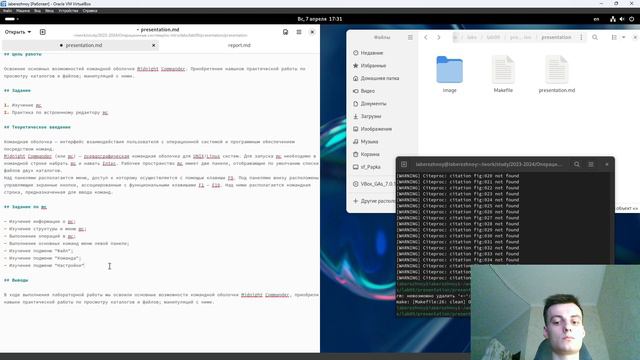Open the Файл menu of VirtualBox
This screenshot has width=640, height=360.
pos(7,11)
